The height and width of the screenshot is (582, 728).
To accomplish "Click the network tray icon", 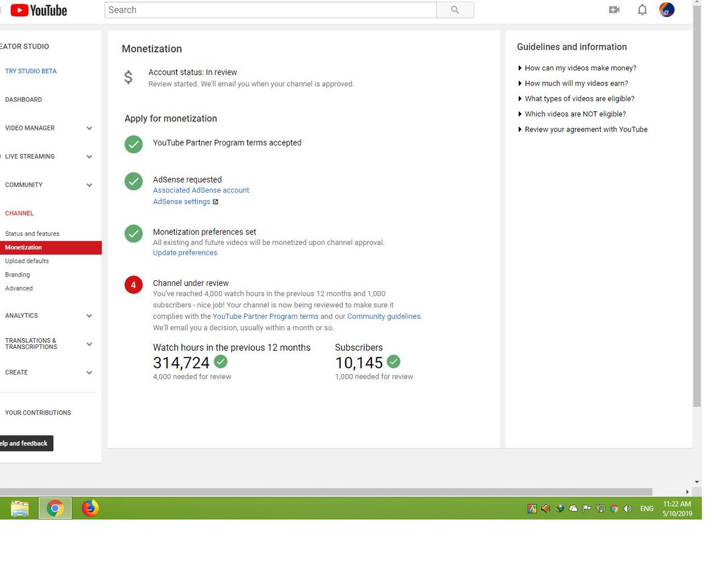I will pos(600,509).
